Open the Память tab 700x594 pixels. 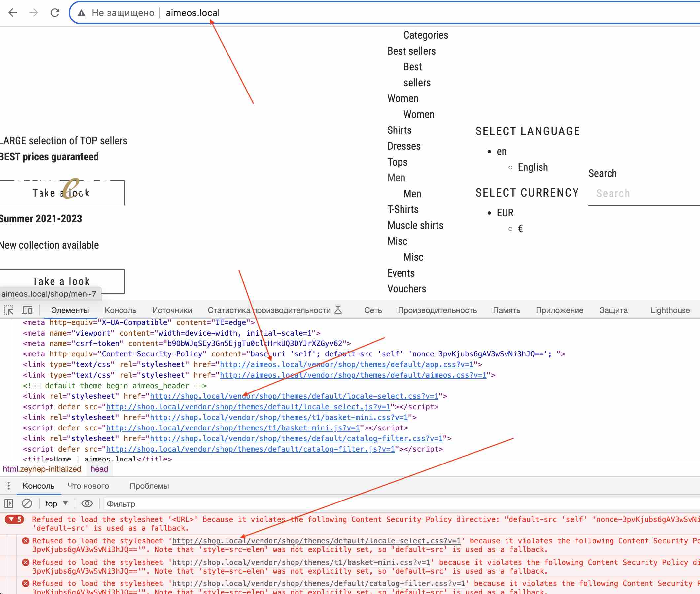(507, 310)
